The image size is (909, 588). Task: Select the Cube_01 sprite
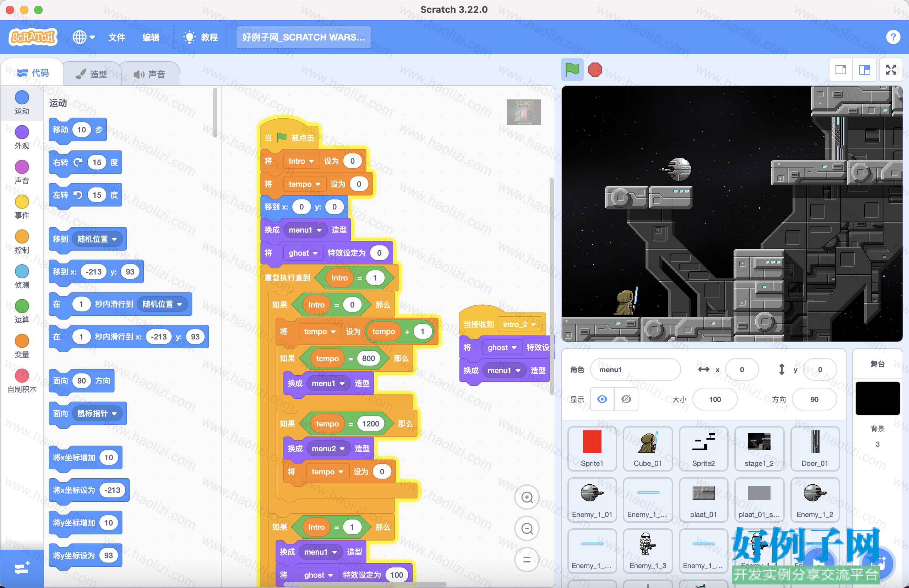coord(648,449)
